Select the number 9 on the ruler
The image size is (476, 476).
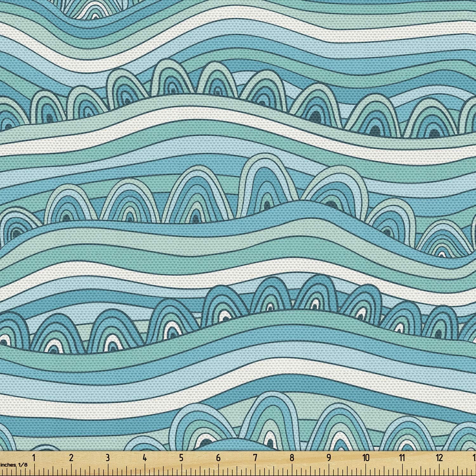click(x=328, y=458)
